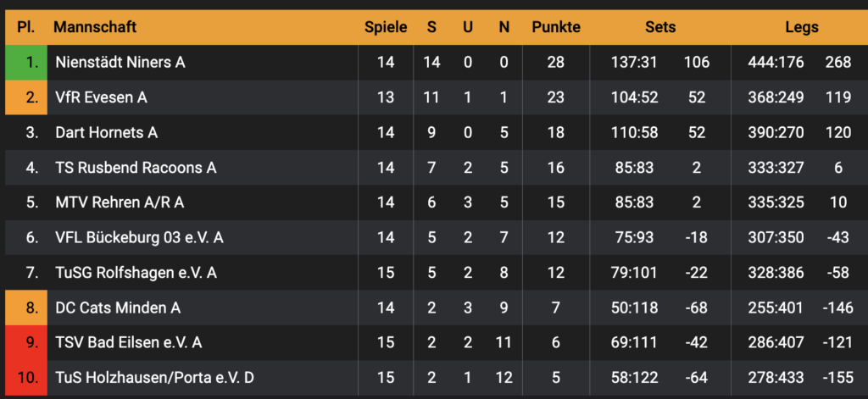868x399 pixels.
Task: Click team name Nienstädt Niners A
Action: (x=120, y=62)
